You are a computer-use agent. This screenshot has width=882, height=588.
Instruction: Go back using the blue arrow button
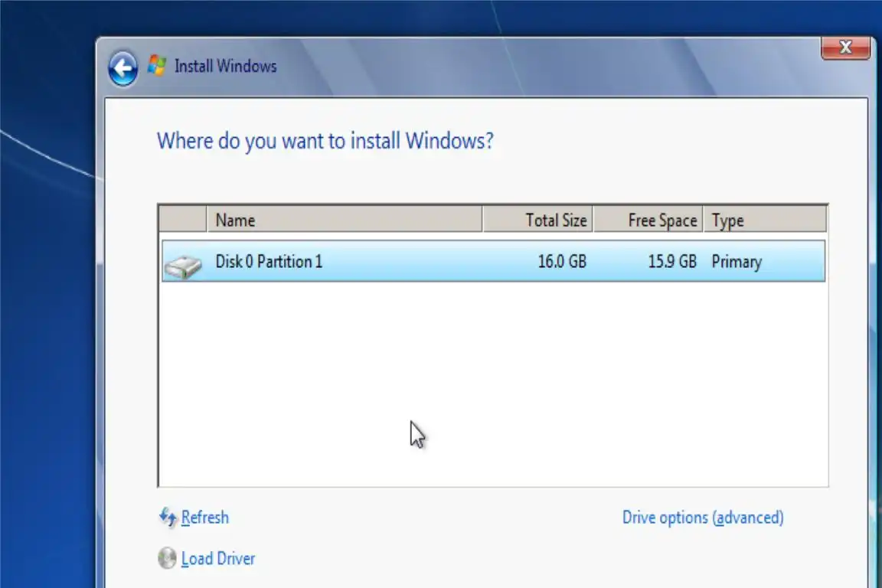[122, 69]
